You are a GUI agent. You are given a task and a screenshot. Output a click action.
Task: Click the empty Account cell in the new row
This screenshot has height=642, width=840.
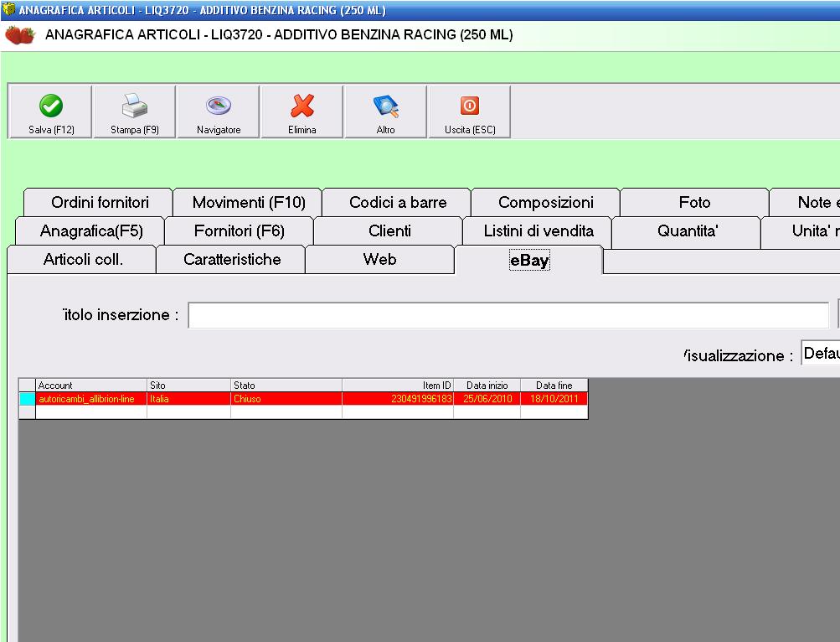91,412
